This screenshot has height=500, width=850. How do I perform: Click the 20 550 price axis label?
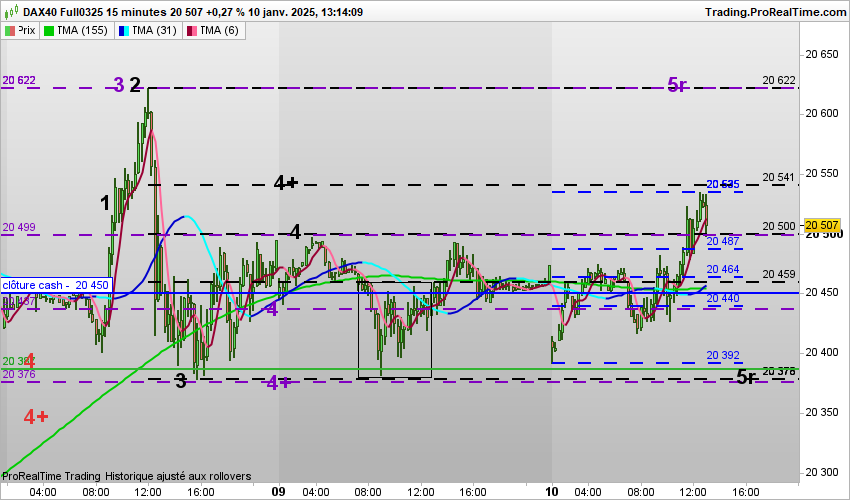821,174
